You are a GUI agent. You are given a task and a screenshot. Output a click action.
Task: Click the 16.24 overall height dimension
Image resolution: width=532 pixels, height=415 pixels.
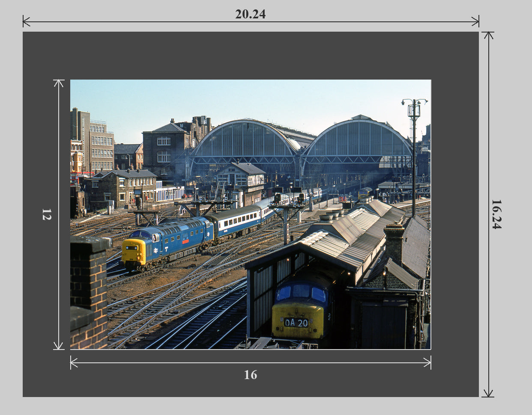[496, 214]
